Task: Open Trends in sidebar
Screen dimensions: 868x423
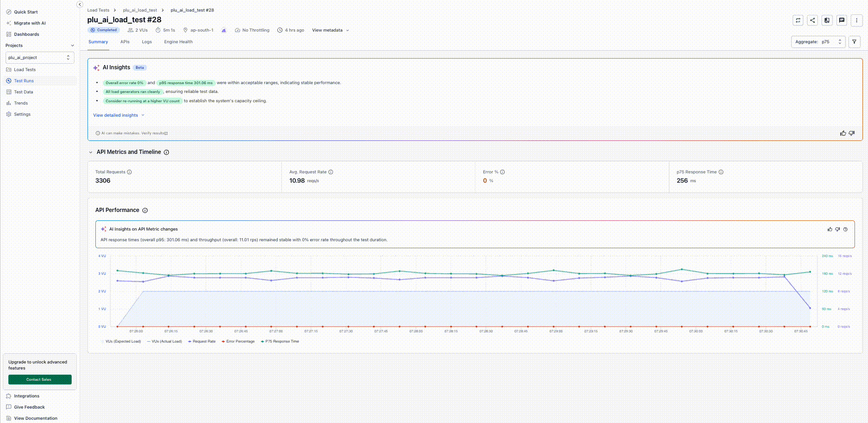Action: pos(21,103)
